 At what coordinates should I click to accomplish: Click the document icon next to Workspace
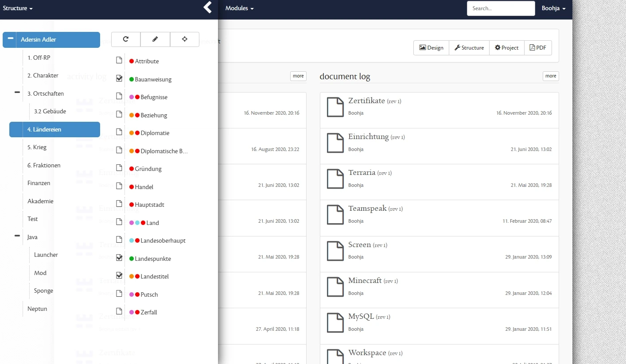pyautogui.click(x=335, y=356)
